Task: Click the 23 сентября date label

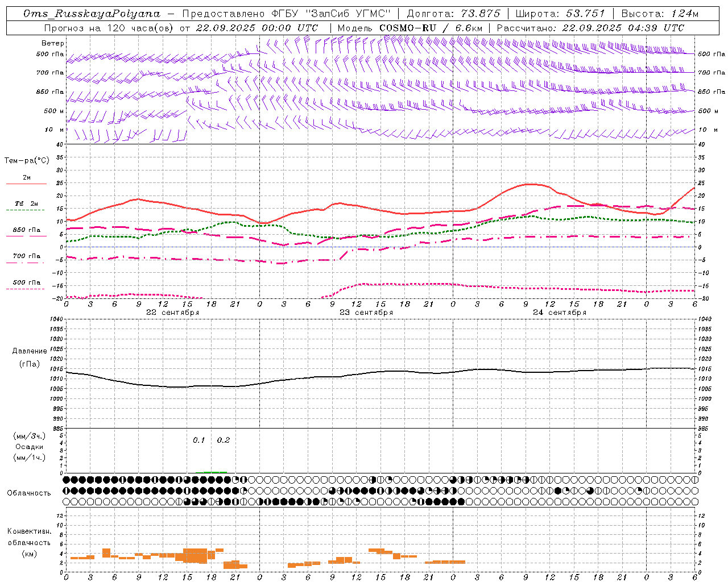Action: click(366, 313)
